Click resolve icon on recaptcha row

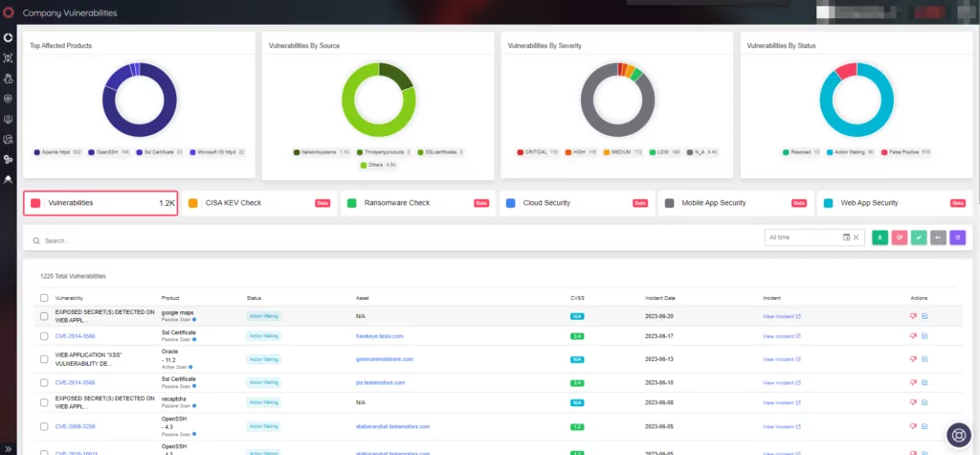(925, 403)
